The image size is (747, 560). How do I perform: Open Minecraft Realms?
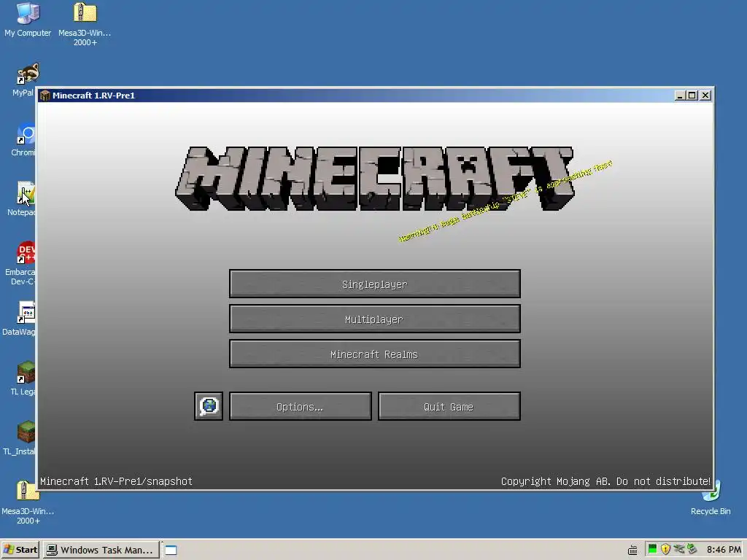coord(374,354)
